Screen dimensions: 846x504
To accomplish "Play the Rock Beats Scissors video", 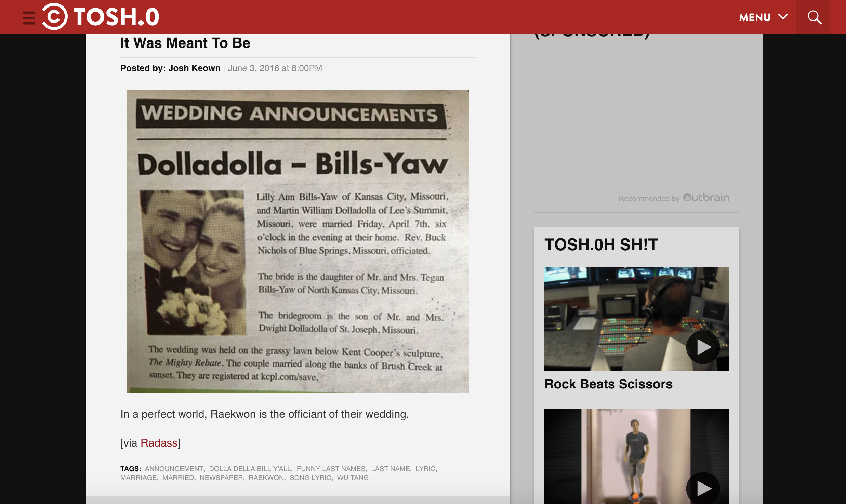I will [703, 347].
